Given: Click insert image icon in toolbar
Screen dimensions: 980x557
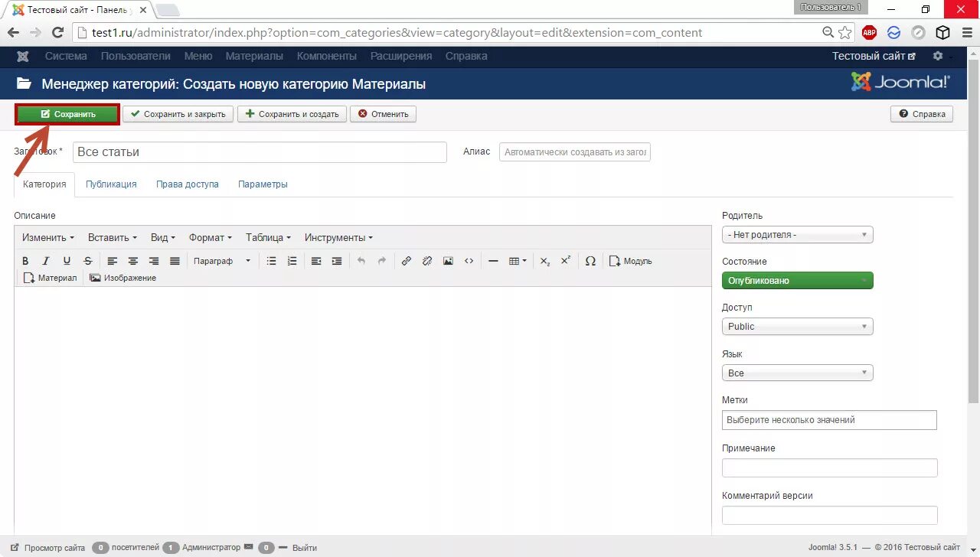Looking at the screenshot, I should click(448, 261).
